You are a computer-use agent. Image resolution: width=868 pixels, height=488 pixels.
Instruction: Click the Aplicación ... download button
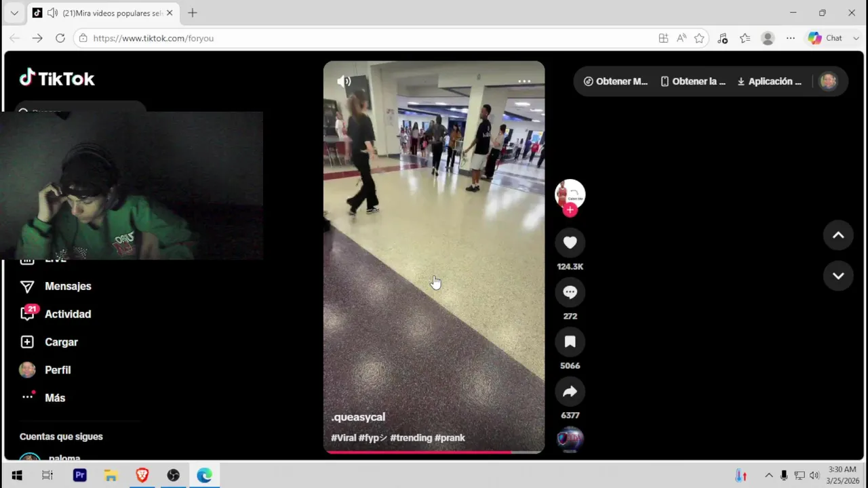770,81
